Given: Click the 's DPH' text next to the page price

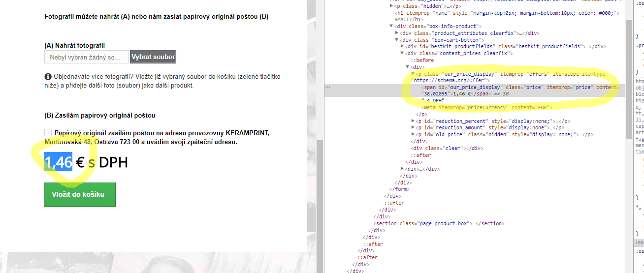Looking at the screenshot, I should coord(108,162).
